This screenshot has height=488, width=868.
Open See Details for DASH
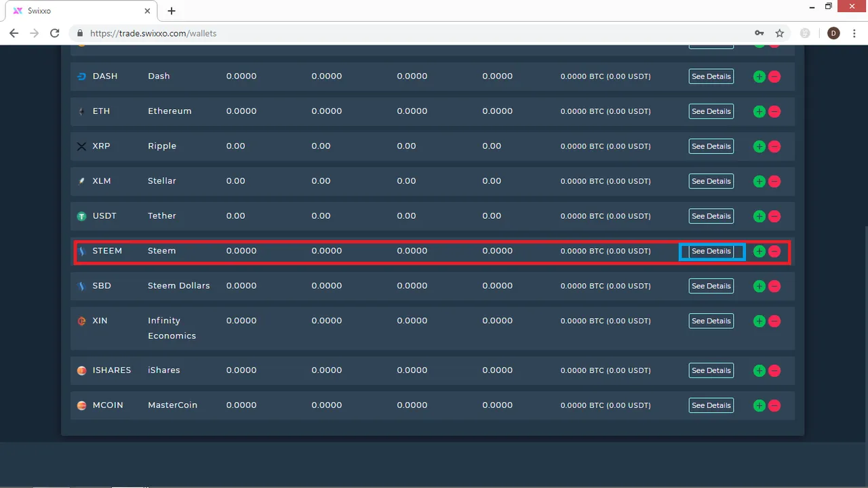coord(711,77)
